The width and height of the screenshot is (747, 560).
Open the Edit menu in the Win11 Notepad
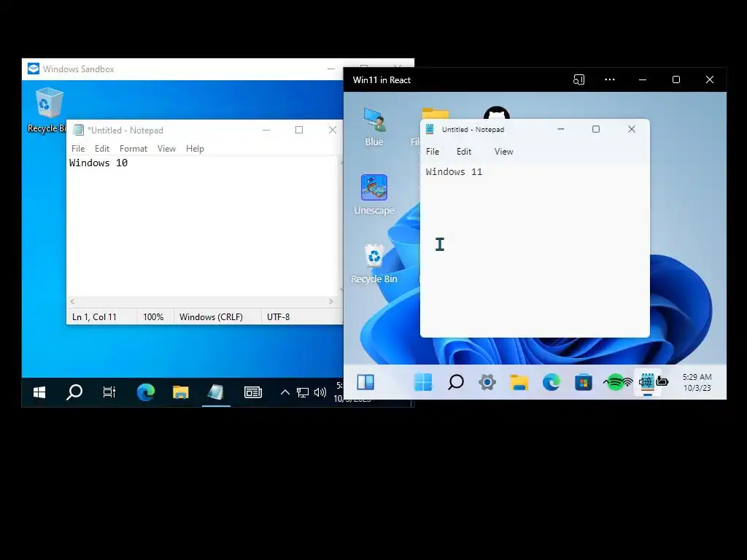pyautogui.click(x=463, y=152)
